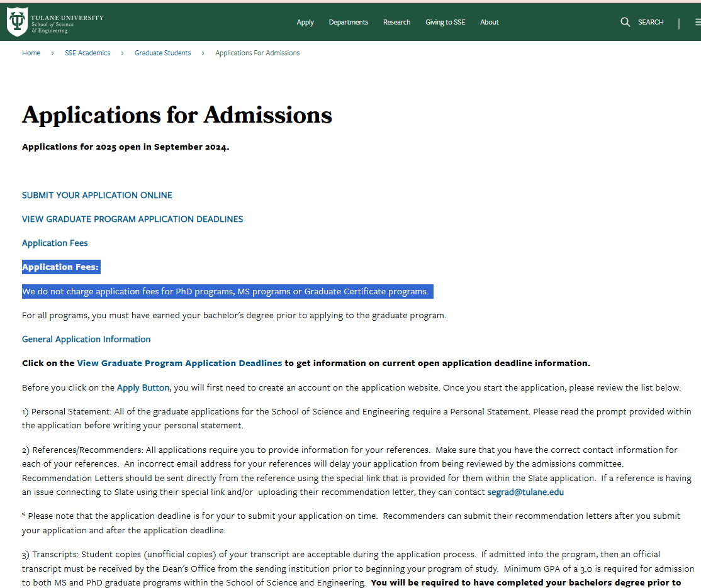The height and width of the screenshot is (588, 701).
Task: Click the General Application Information heading
Action: click(86, 339)
